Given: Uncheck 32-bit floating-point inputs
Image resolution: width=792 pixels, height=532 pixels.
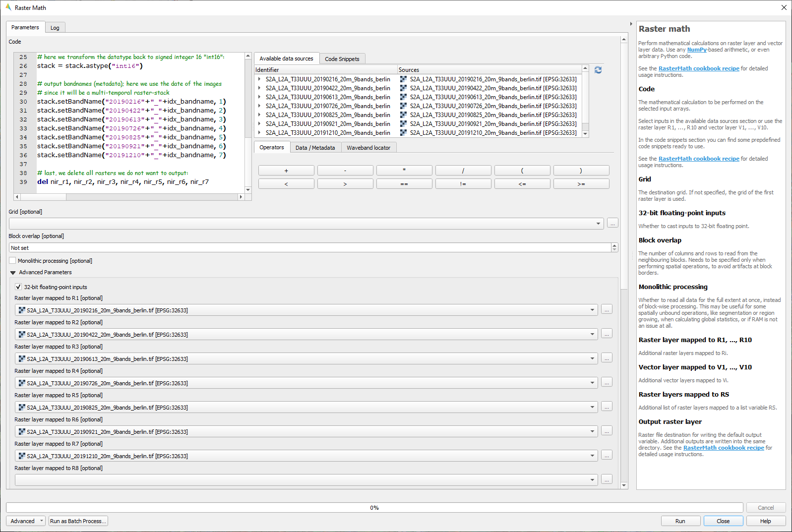Looking at the screenshot, I should point(18,287).
